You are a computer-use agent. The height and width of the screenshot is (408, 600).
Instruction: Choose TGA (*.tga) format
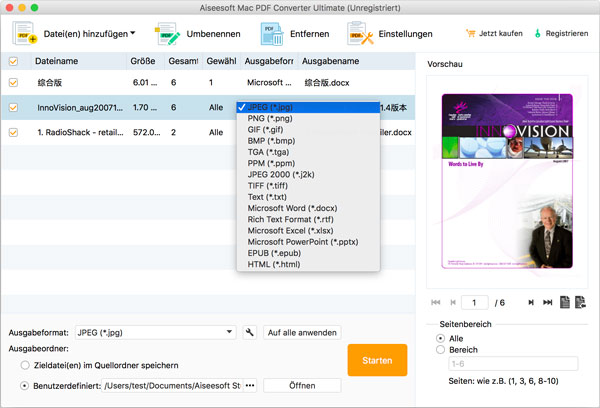(x=308, y=152)
